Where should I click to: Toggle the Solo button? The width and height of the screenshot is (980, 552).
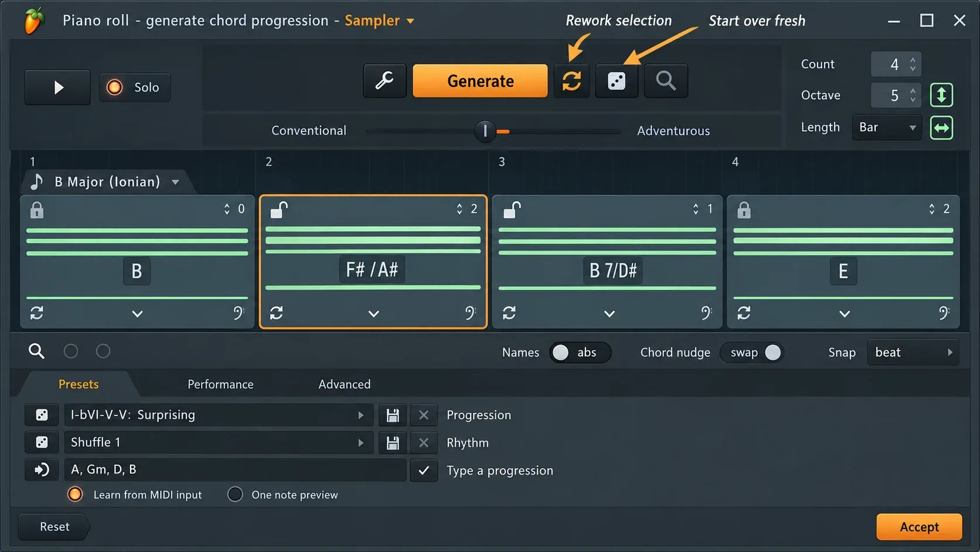pos(135,87)
